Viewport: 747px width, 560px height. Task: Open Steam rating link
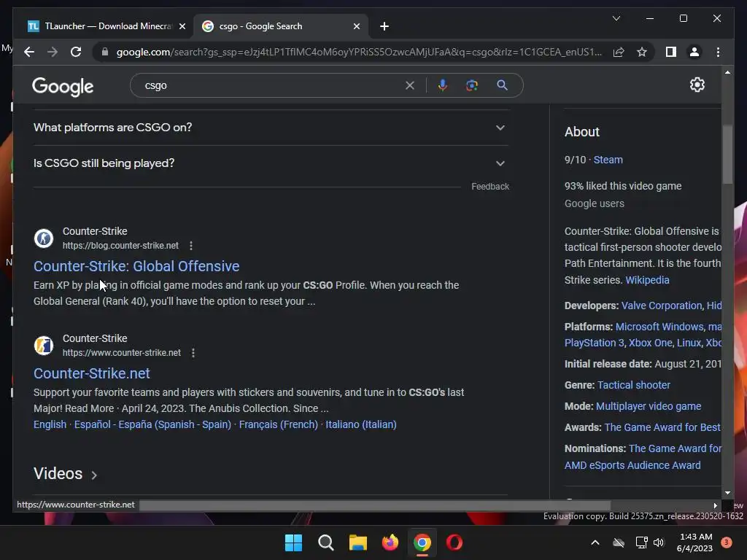pos(608,160)
